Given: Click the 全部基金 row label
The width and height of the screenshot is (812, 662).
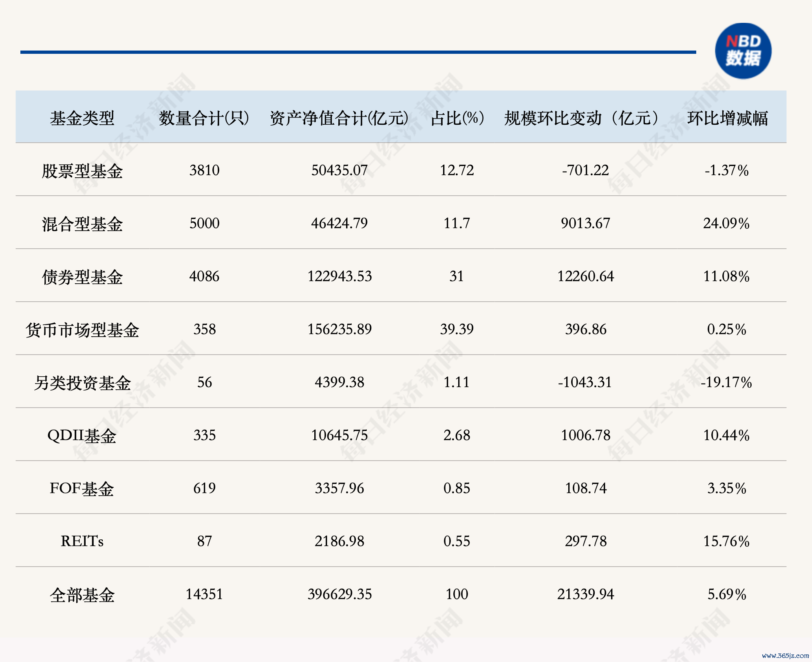Looking at the screenshot, I should pyautogui.click(x=82, y=594).
